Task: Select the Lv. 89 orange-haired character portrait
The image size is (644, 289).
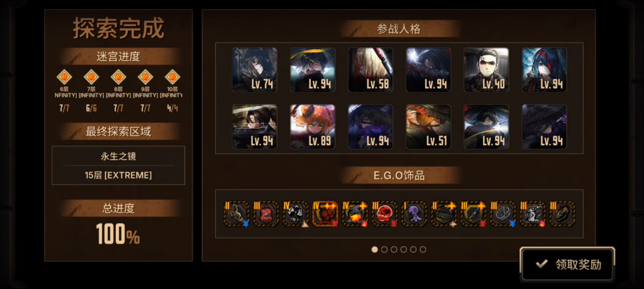Action: 312,127
